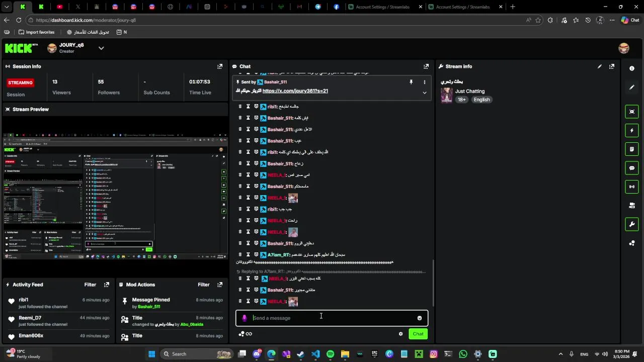Image resolution: width=644 pixels, height=362 pixels.
Task: Delete A7lam_RT's message with trash icon
Action: [240, 255]
